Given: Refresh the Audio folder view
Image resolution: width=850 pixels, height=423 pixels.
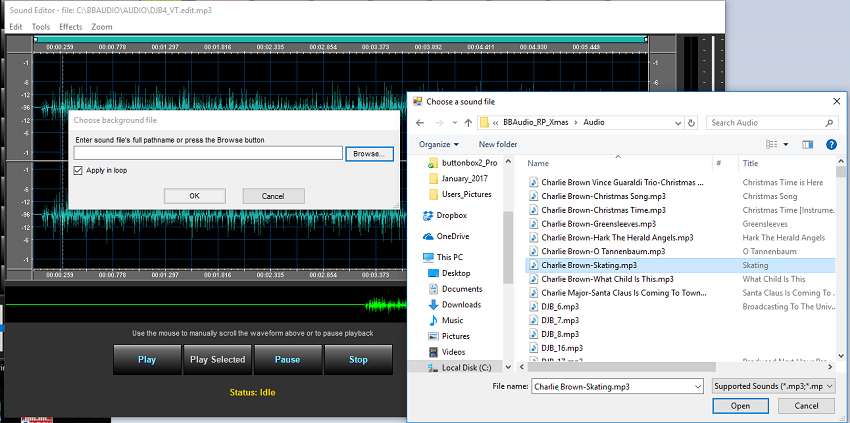Looking at the screenshot, I should tap(691, 123).
